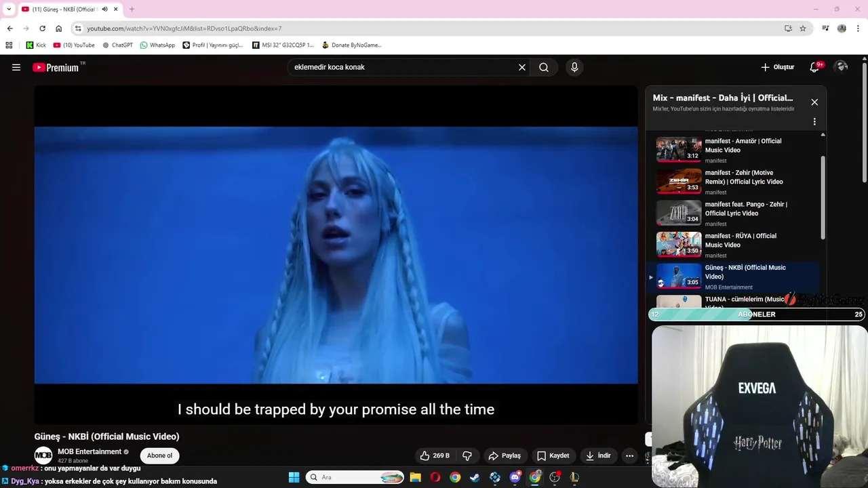Click the browser address bar URL
Screen dimensions: 868x488
point(184,28)
